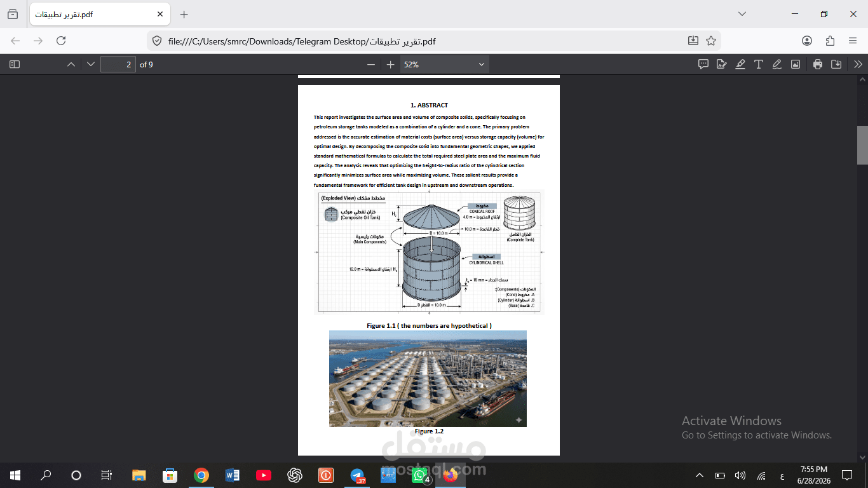Open the Firefox account menu
Image resolution: width=868 pixels, height=488 pixels.
pos(807,41)
